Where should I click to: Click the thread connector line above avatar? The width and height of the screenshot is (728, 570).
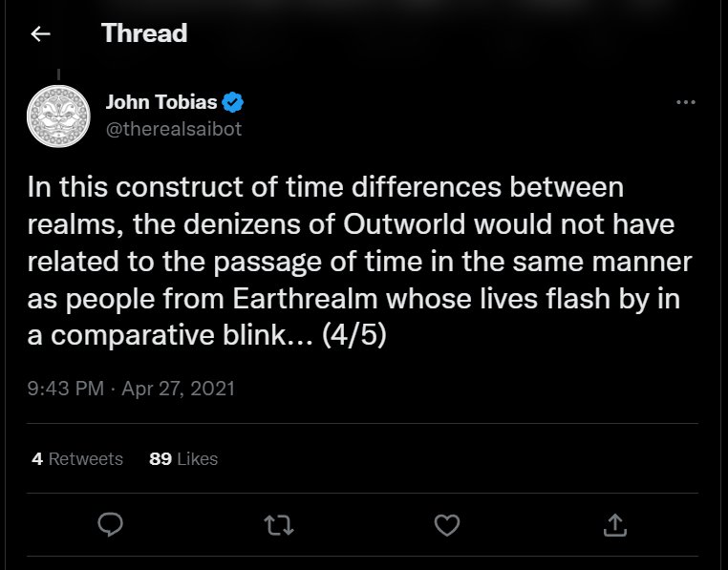(x=57, y=74)
